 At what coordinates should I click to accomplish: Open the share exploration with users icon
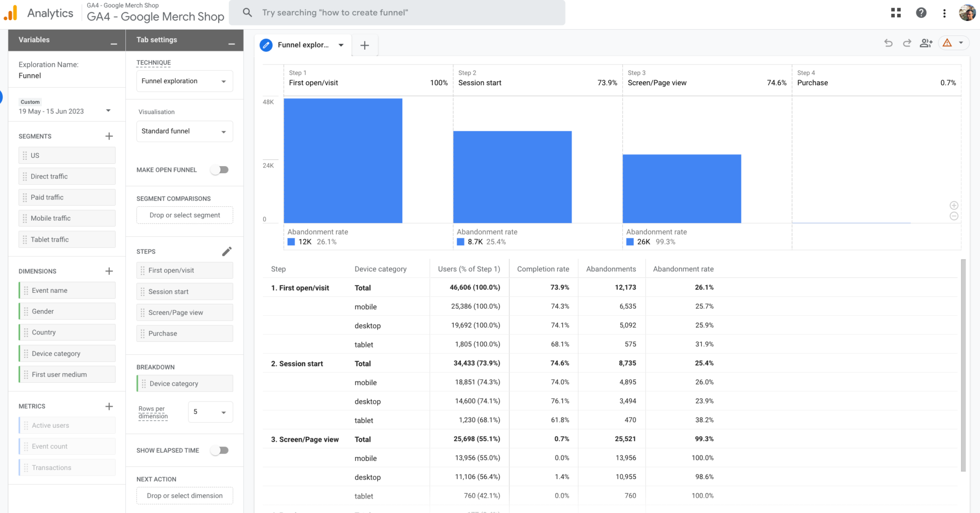(926, 43)
